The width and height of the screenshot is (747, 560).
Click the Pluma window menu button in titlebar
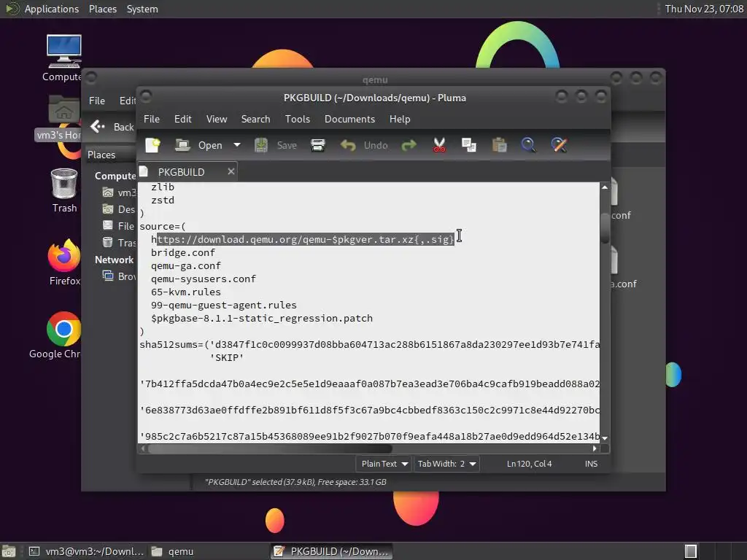pyautogui.click(x=146, y=97)
